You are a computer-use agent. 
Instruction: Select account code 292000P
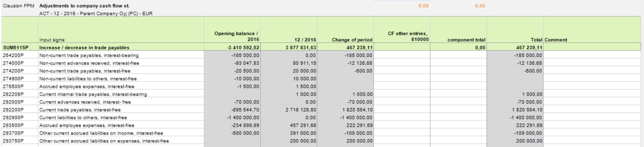coord(13,102)
